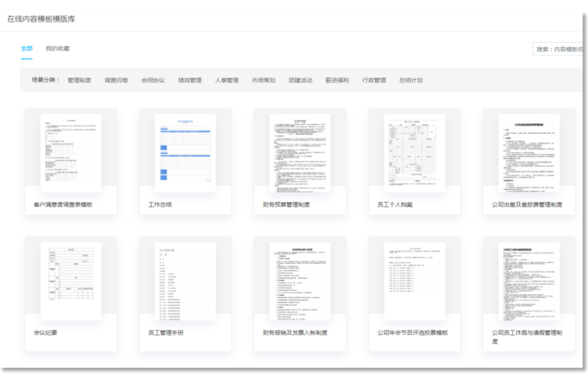Filter by 团建活动 category
The height and width of the screenshot is (376, 588).
300,80
